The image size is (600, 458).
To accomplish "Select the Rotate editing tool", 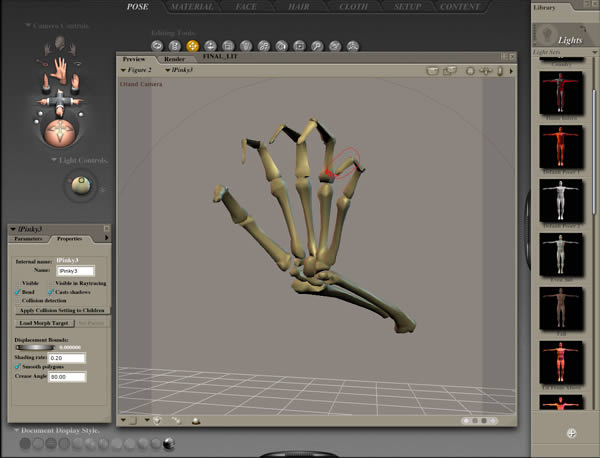I will click(x=157, y=46).
